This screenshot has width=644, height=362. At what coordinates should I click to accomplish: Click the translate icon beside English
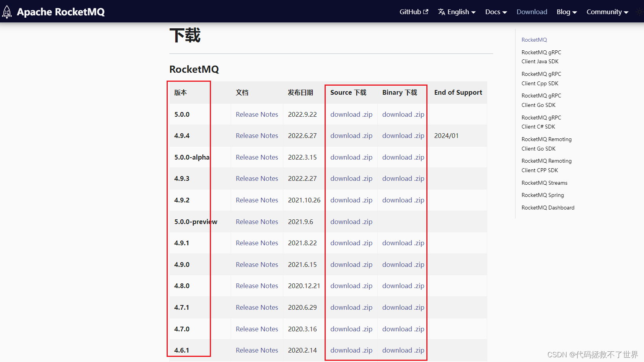tap(442, 12)
